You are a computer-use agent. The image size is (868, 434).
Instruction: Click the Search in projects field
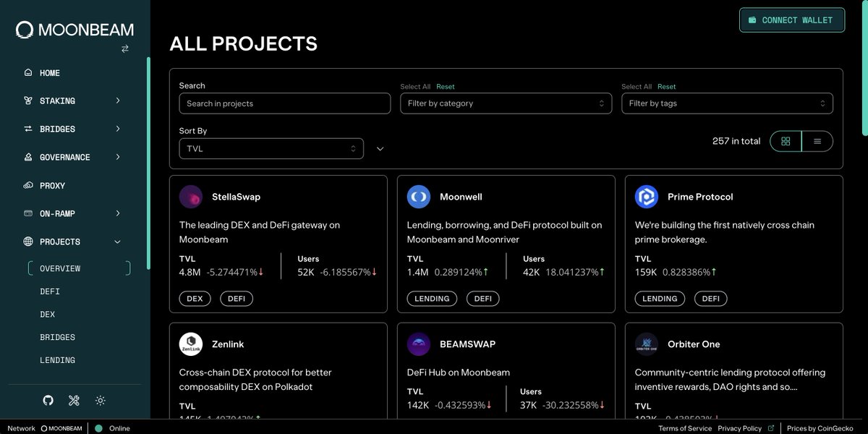click(284, 103)
